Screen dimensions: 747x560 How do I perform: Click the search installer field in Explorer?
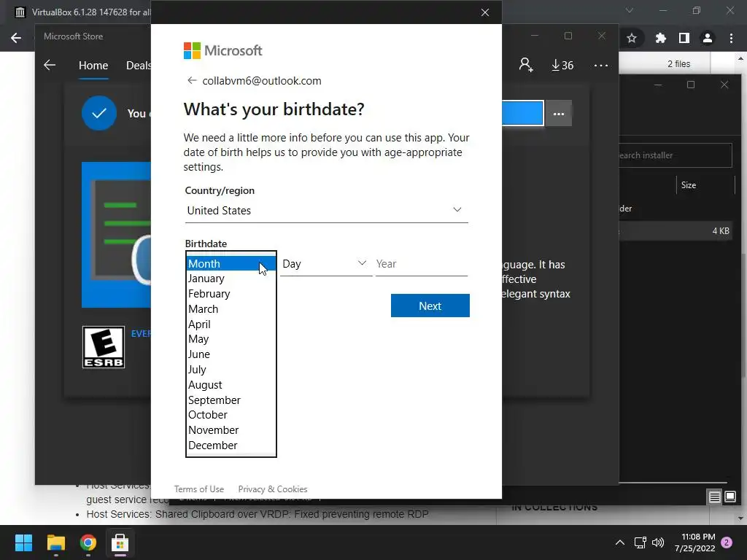[x=675, y=155]
